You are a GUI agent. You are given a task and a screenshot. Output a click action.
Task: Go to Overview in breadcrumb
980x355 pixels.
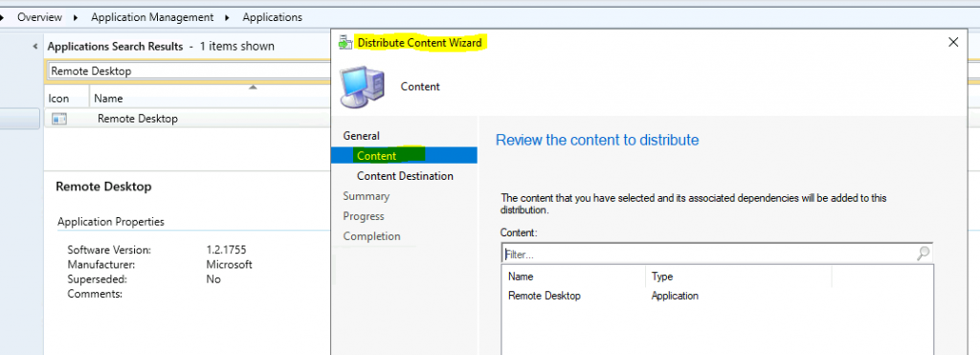point(40,17)
